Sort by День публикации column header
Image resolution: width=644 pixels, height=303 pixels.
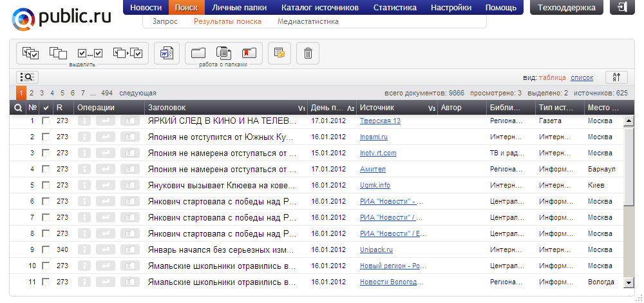point(332,108)
